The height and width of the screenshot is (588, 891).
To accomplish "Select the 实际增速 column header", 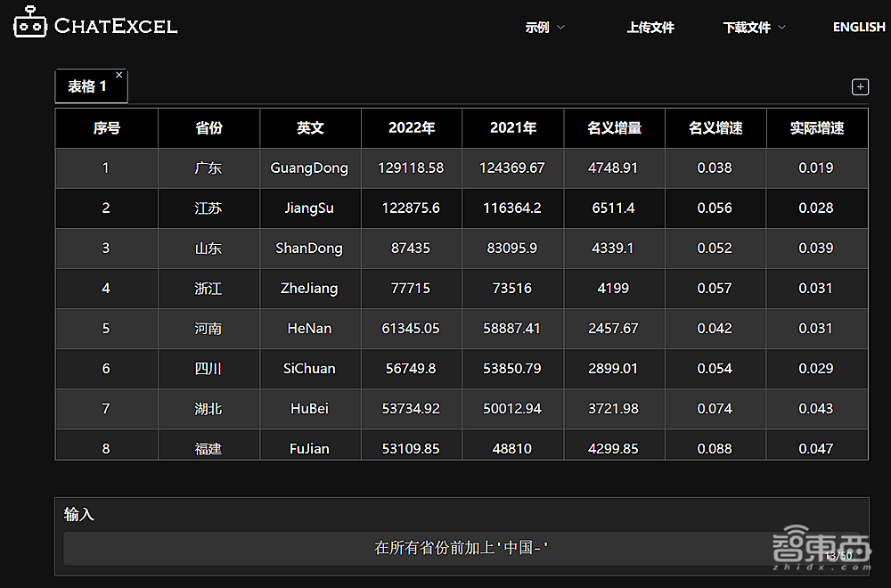I will point(816,127).
